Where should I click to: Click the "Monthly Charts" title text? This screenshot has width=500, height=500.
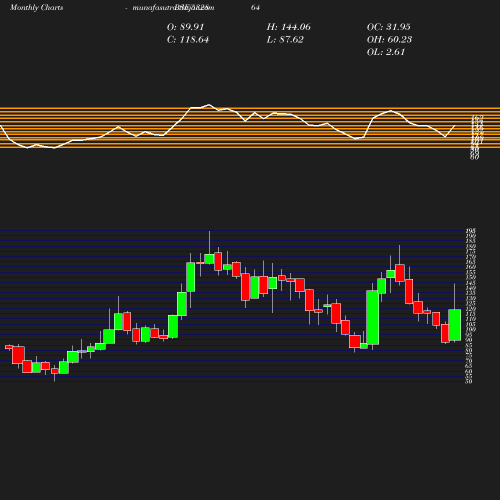point(36,7)
